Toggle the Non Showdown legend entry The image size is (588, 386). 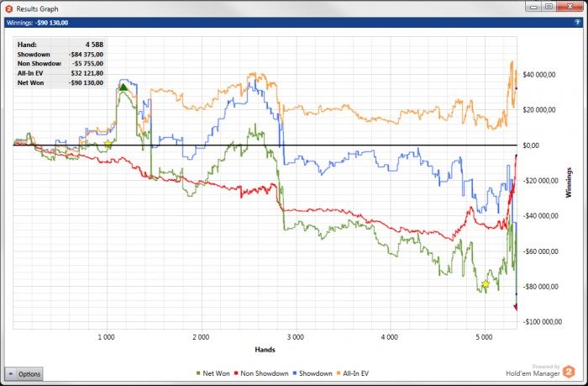[x=261, y=373]
